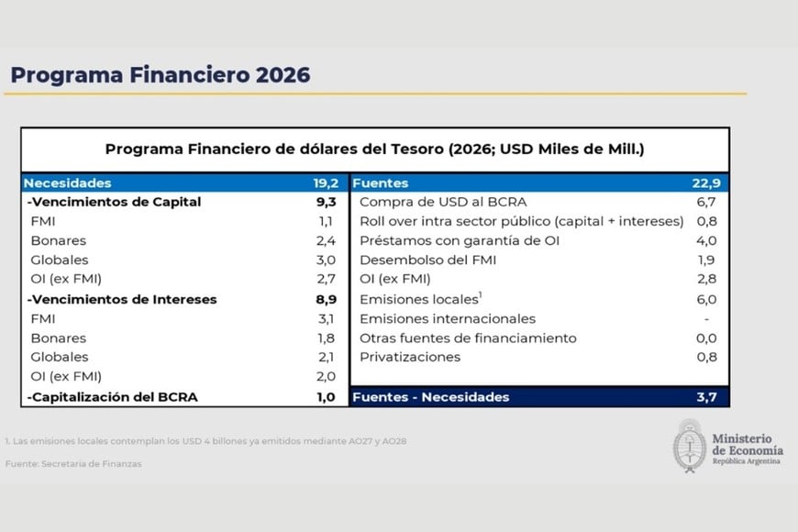This screenshot has width=798, height=532.
Task: Click 'Globales' under Vencimientos de Intereses
Action: (60, 358)
